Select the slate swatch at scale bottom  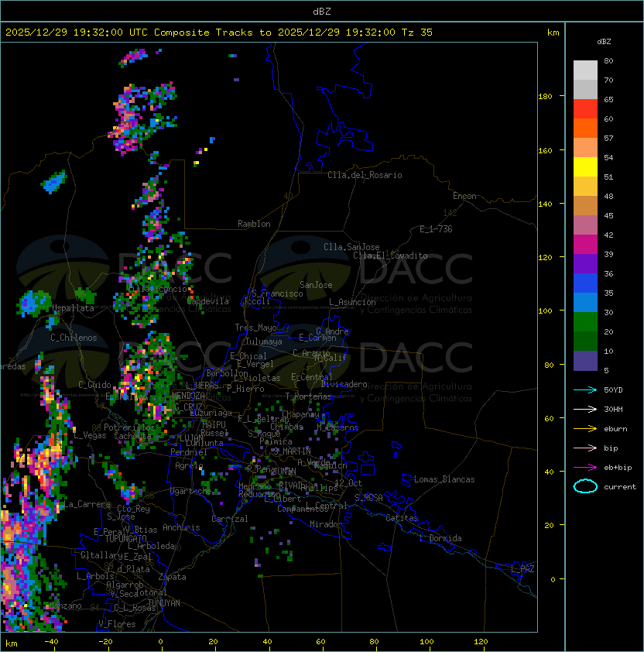(585, 361)
